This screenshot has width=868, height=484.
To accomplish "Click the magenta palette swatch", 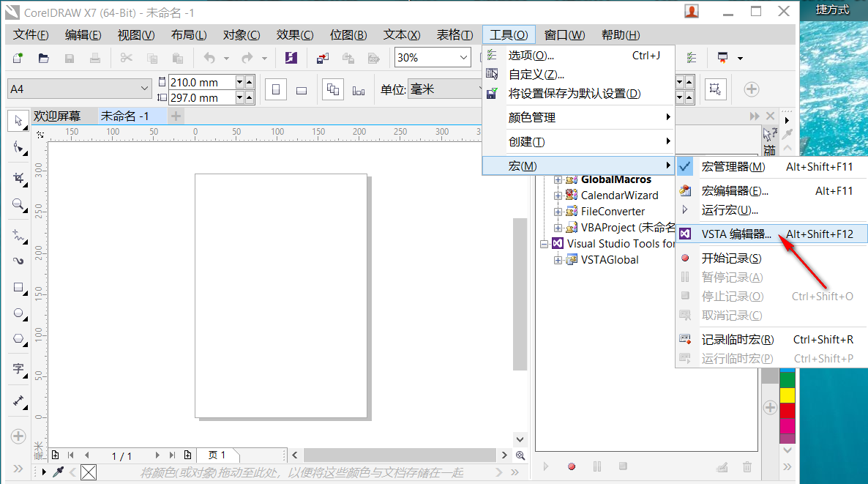I will [x=787, y=426].
